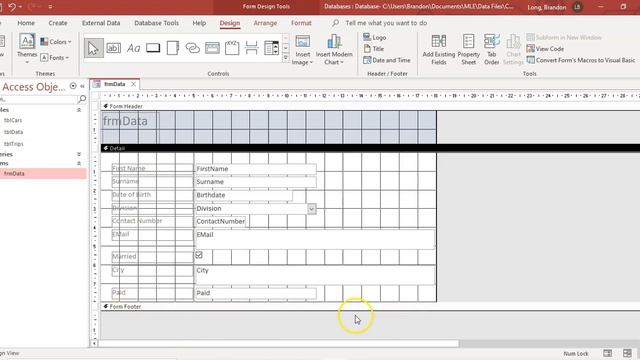Choose the Option Group control
The image size is (640, 360).
[232, 48]
